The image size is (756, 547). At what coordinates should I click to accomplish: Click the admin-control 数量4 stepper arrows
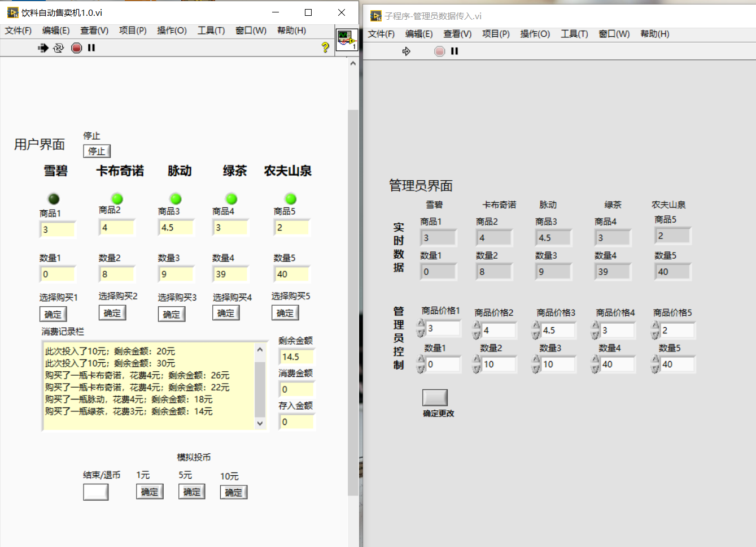[595, 364]
